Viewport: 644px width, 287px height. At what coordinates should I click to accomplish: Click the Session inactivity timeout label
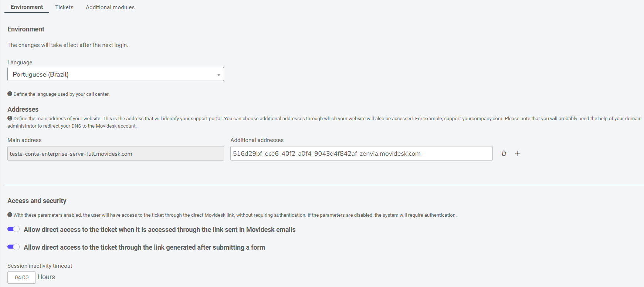(x=40, y=266)
